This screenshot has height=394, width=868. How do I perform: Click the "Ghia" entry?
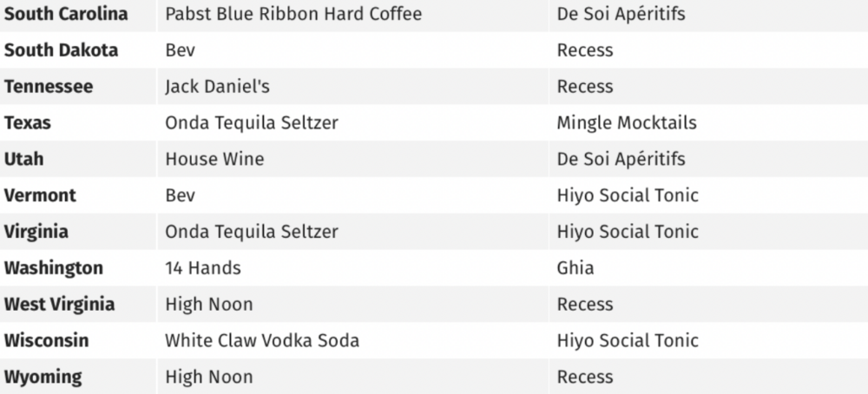pos(575,268)
